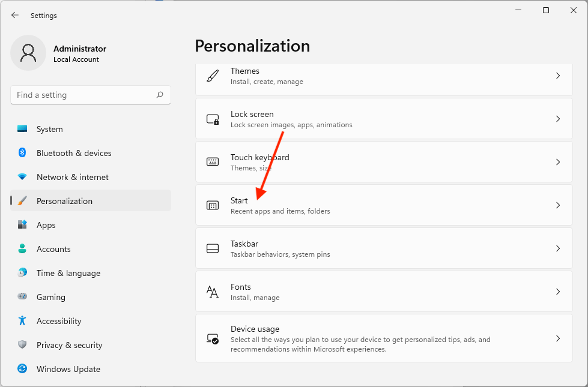Open Taskbar settings via its chevron
This screenshot has height=387, width=588.
[x=558, y=248]
